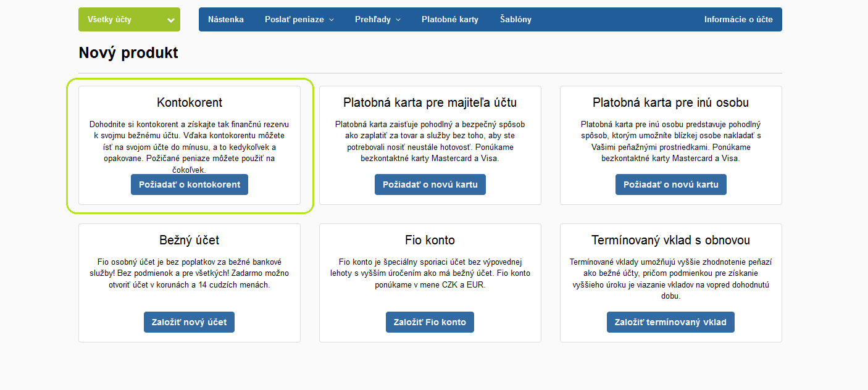
Task: Go to the Nástenka dashboard tab
Action: 226,19
